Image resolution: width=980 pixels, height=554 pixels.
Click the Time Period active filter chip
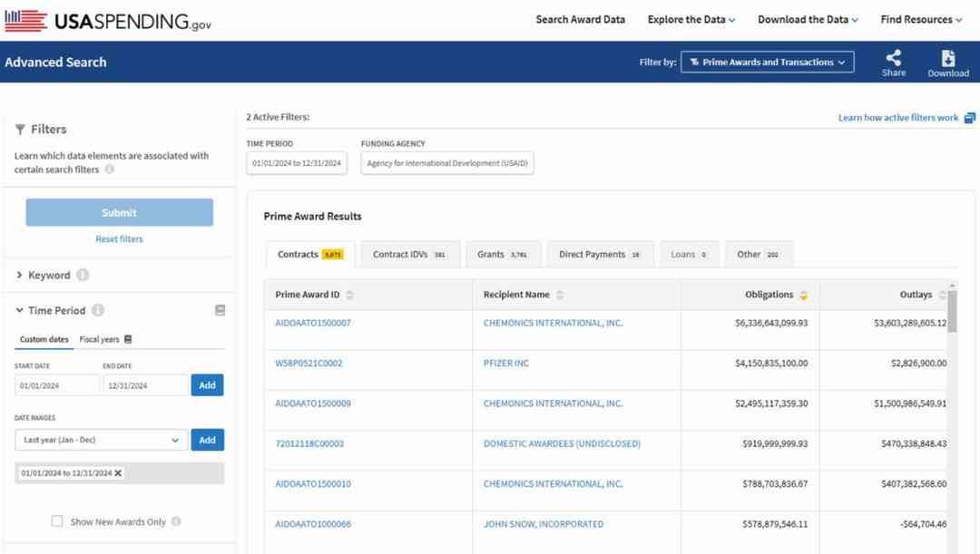click(x=297, y=163)
